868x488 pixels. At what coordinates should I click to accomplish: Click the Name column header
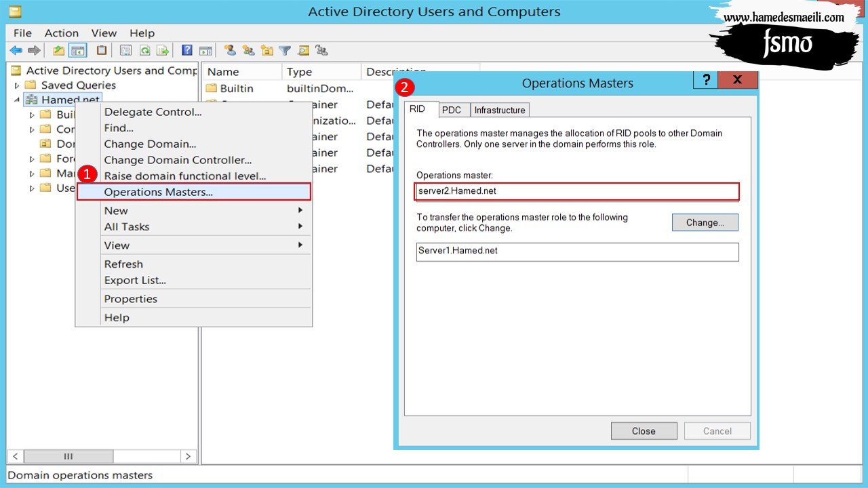point(242,72)
